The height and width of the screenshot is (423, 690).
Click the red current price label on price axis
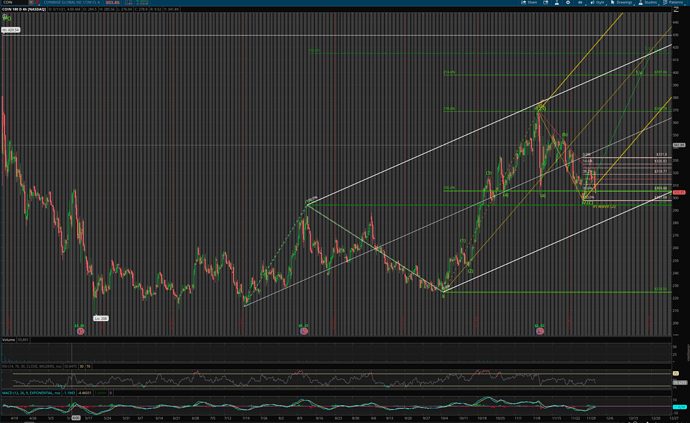[679, 192]
